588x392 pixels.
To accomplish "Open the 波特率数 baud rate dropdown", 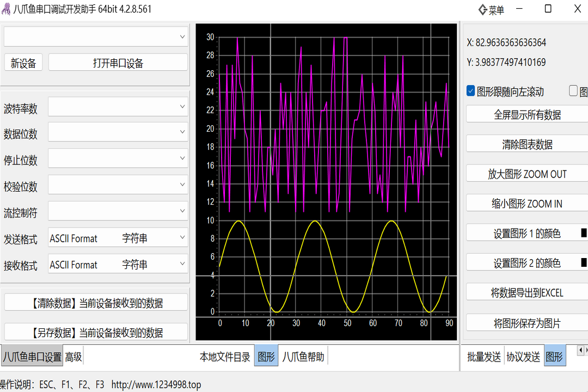I will [x=182, y=107].
